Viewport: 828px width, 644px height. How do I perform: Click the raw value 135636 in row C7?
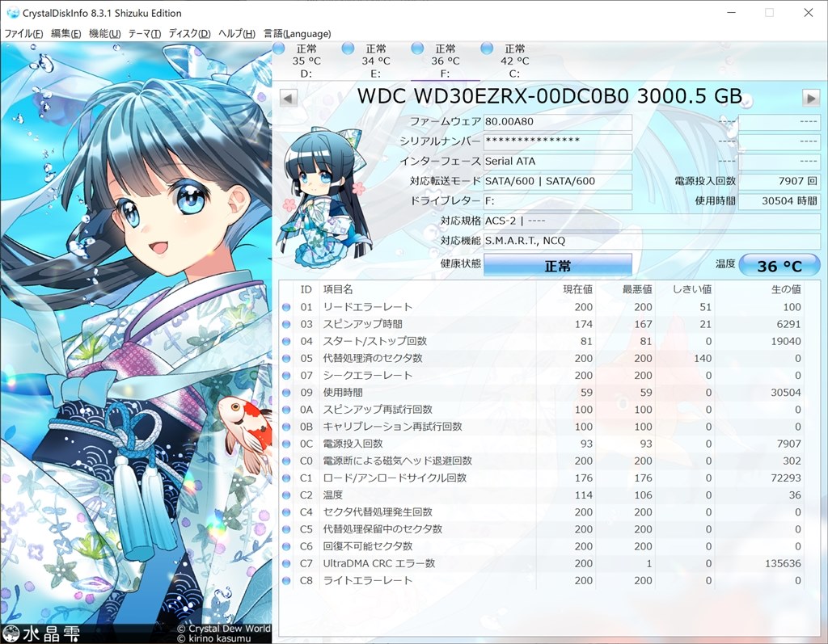point(783,563)
